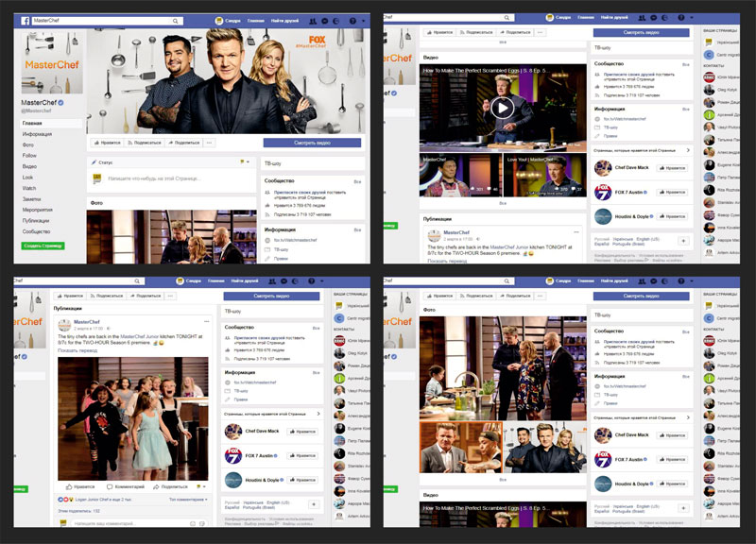Screen dimensions: 756x544
Task: Toggle Подписаться below the cover photo
Action: (x=144, y=143)
